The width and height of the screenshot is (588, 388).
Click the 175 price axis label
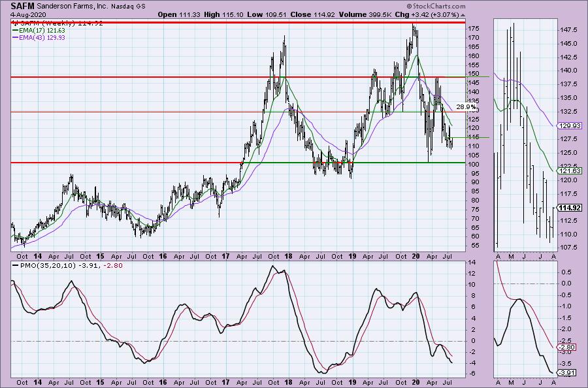point(473,29)
